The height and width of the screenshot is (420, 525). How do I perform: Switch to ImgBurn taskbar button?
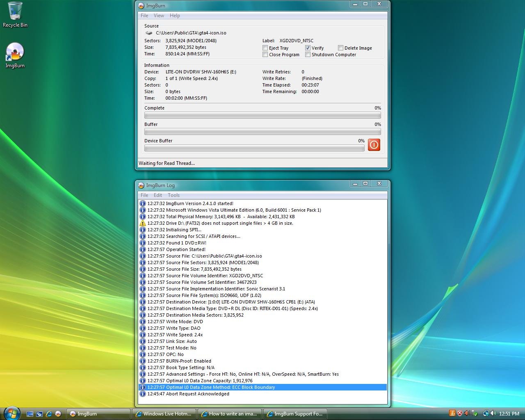(98, 414)
